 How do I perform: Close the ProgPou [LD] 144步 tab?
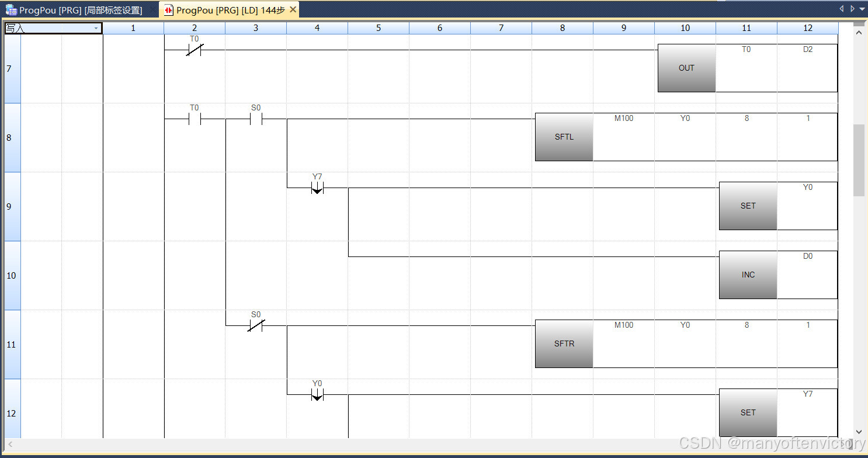tap(293, 10)
